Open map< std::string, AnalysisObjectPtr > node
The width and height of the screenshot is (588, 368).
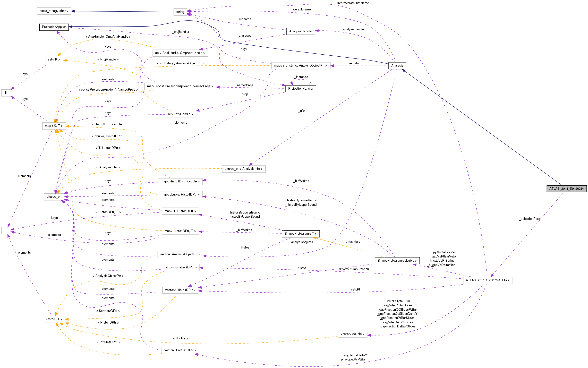coord(300,66)
